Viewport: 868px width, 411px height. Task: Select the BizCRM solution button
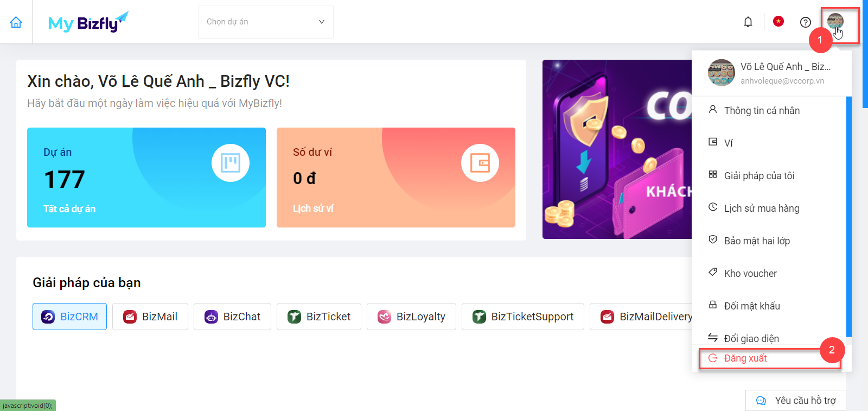point(69,317)
